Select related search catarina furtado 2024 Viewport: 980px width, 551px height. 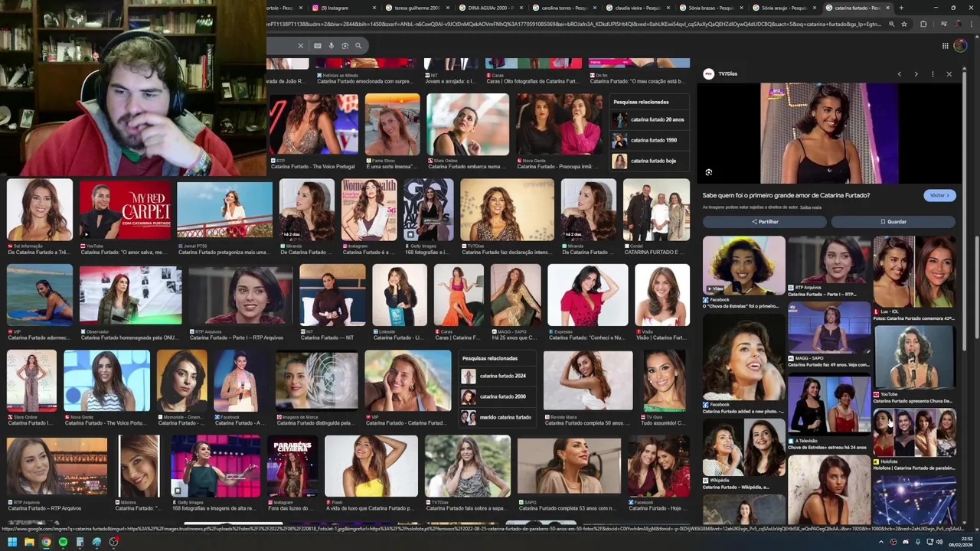click(x=498, y=377)
